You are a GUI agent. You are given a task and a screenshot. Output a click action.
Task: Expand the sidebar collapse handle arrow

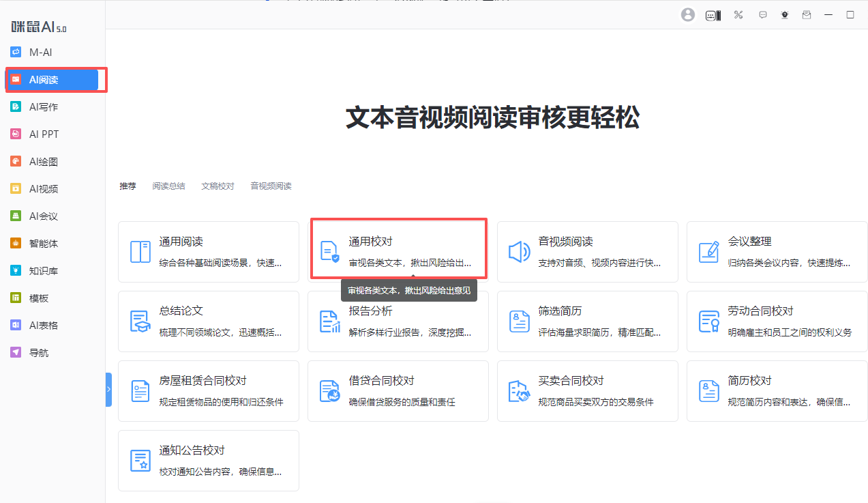108,389
